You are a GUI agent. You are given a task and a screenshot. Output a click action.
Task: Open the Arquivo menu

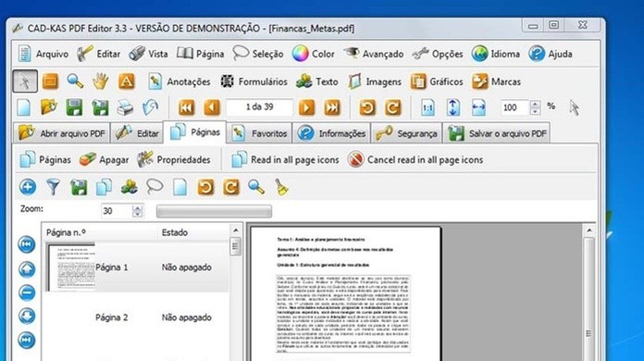[x=43, y=54]
